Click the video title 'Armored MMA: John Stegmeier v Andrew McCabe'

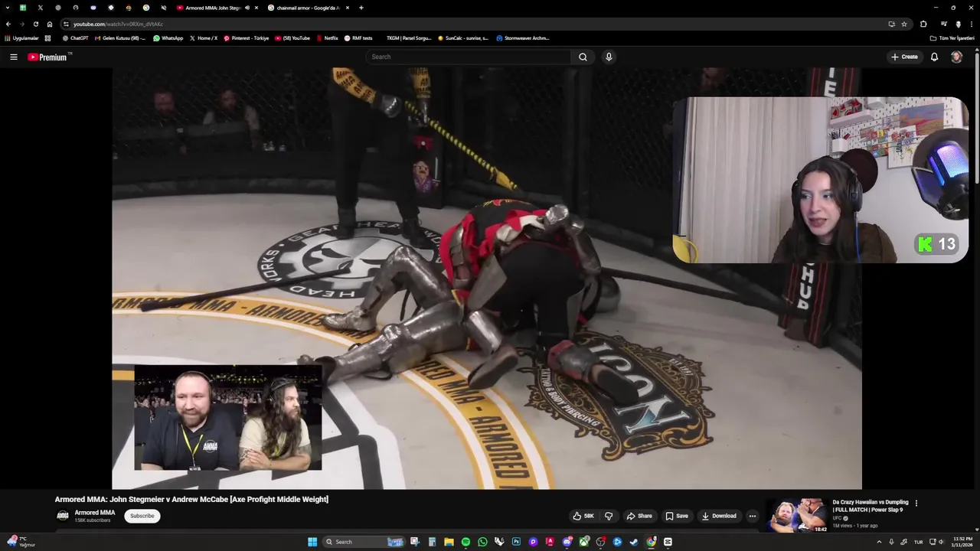(x=191, y=499)
